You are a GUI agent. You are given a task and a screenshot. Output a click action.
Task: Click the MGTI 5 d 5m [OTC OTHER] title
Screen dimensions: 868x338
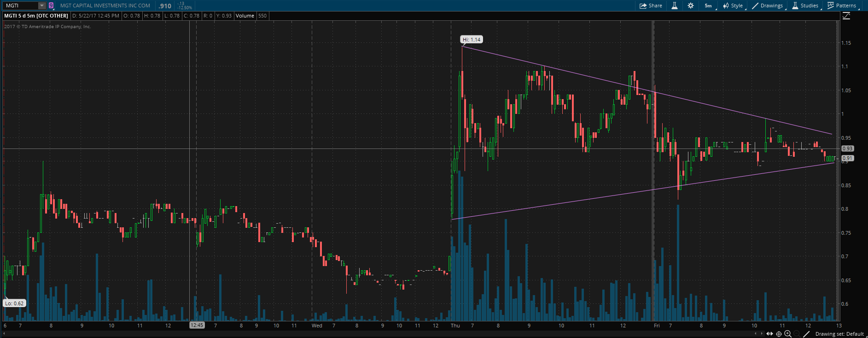click(x=36, y=16)
